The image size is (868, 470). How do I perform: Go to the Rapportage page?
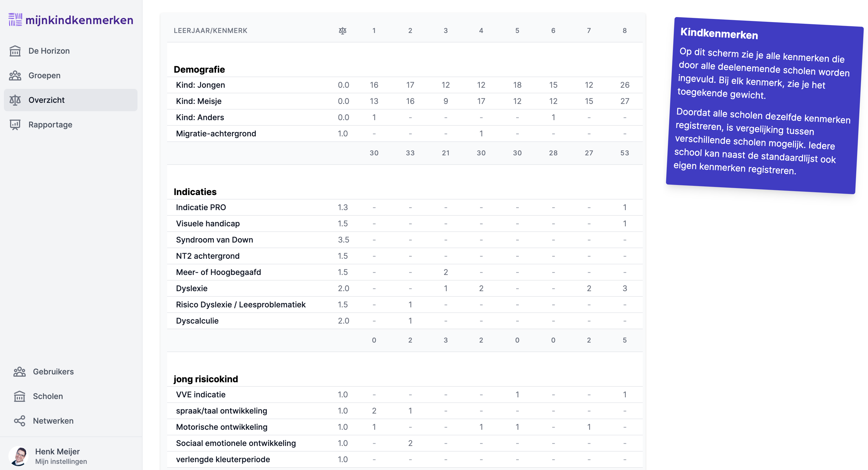click(50, 125)
